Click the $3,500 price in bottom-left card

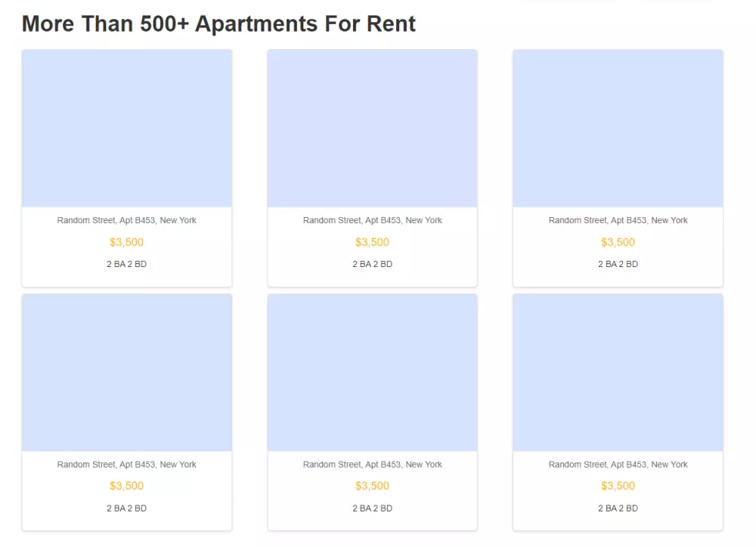[127, 486]
